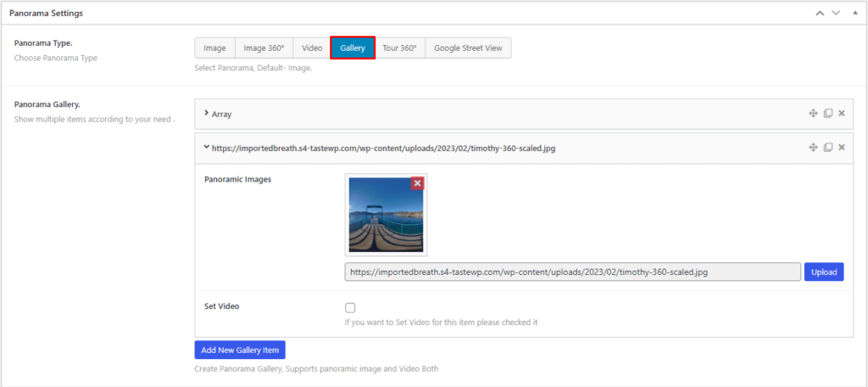
Task: Select the Image 360° panorama type
Action: point(264,48)
